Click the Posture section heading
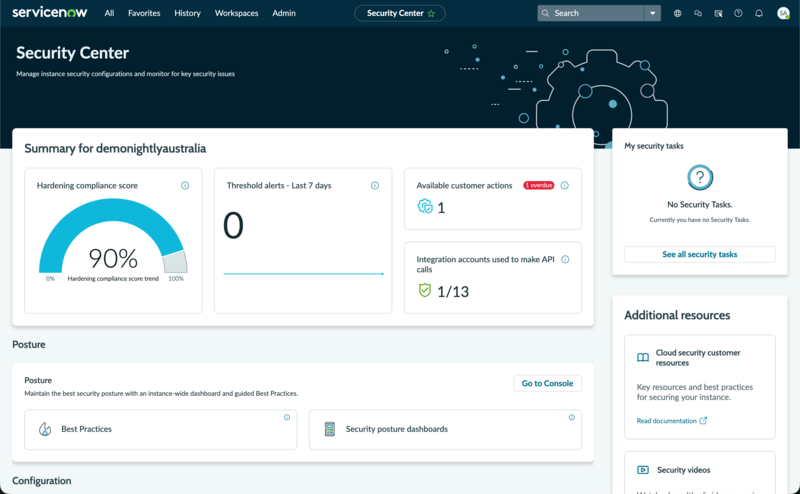This screenshot has width=800, height=494. (29, 344)
